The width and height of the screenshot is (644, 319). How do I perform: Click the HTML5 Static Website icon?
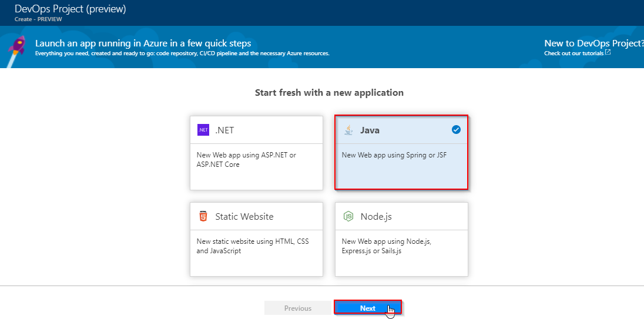point(203,216)
